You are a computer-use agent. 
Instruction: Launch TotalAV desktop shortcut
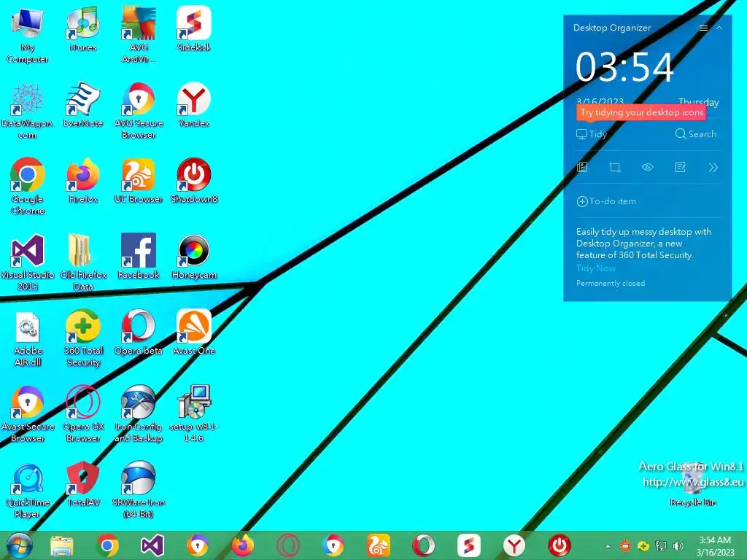(83, 483)
